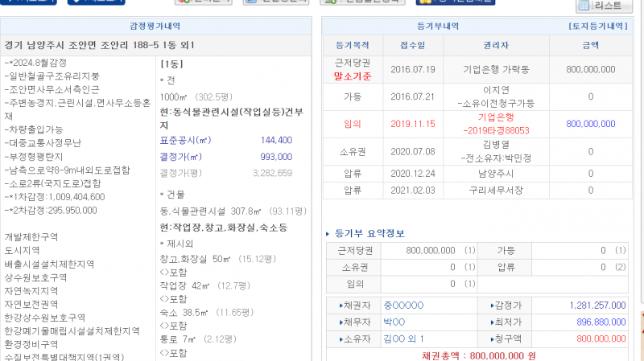
Task: Click the 금액 column header
Action: (x=591, y=46)
